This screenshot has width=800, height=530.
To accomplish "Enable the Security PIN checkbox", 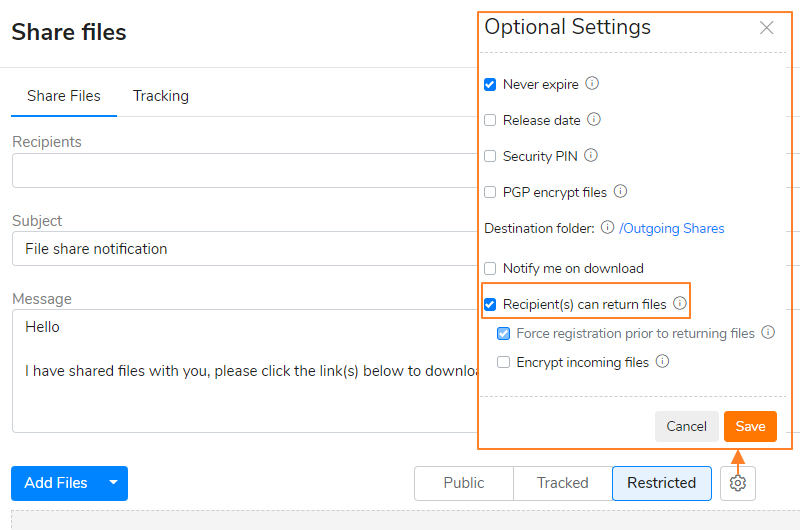I will click(x=490, y=156).
